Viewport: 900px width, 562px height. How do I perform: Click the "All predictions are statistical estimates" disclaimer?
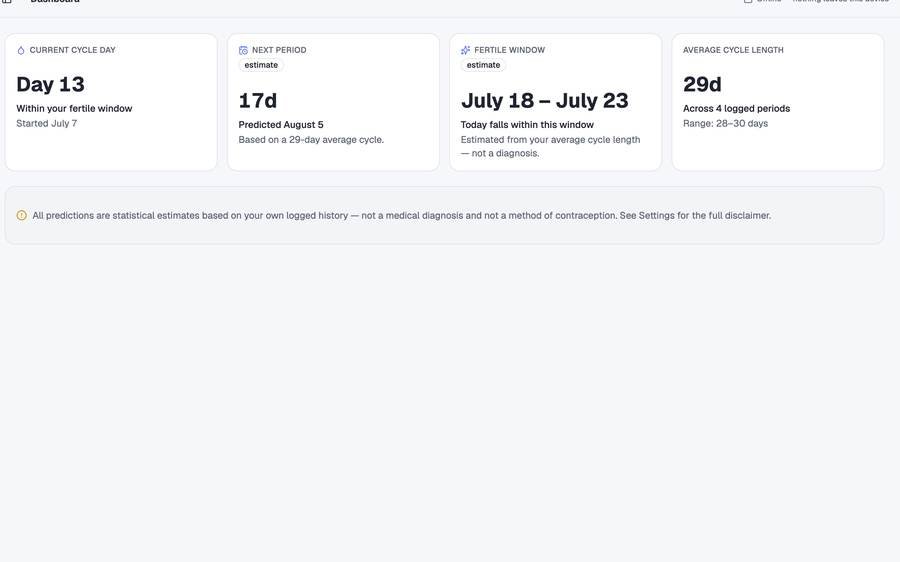click(x=402, y=215)
